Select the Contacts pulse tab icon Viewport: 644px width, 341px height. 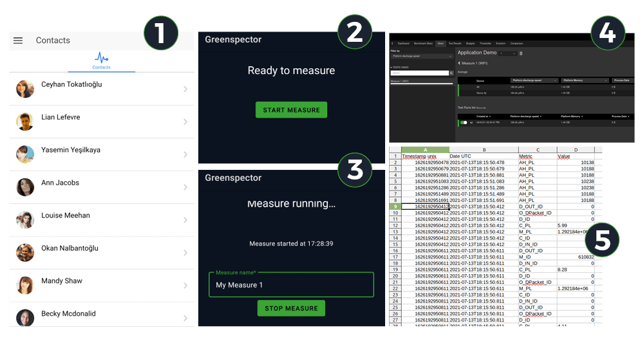(x=101, y=57)
